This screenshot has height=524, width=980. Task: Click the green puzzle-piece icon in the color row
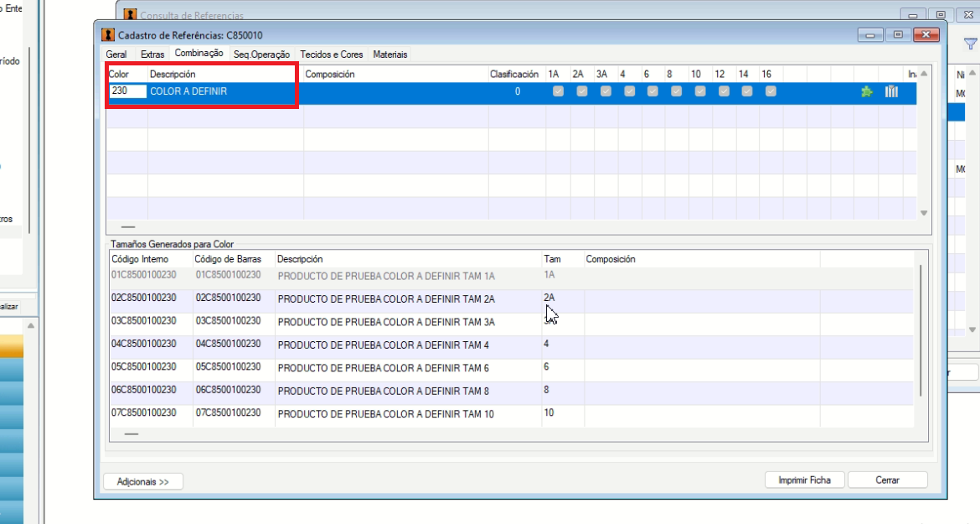[866, 92]
